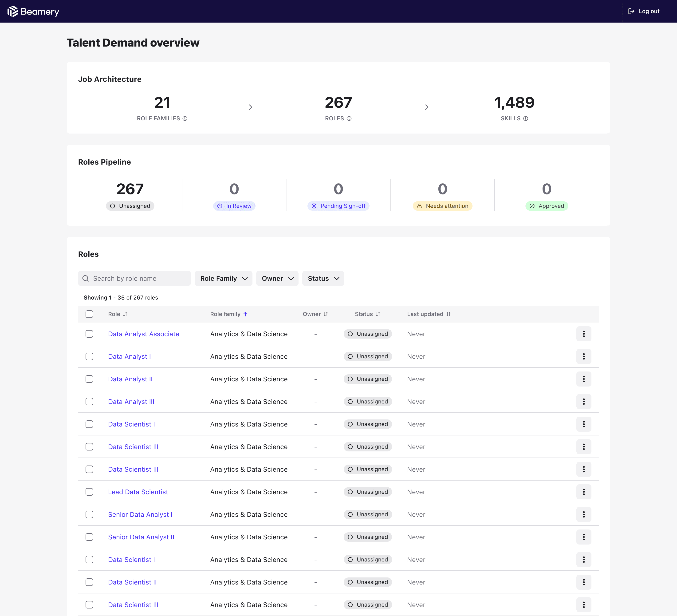Log out of Beamery
The height and width of the screenshot is (616, 677).
click(644, 12)
